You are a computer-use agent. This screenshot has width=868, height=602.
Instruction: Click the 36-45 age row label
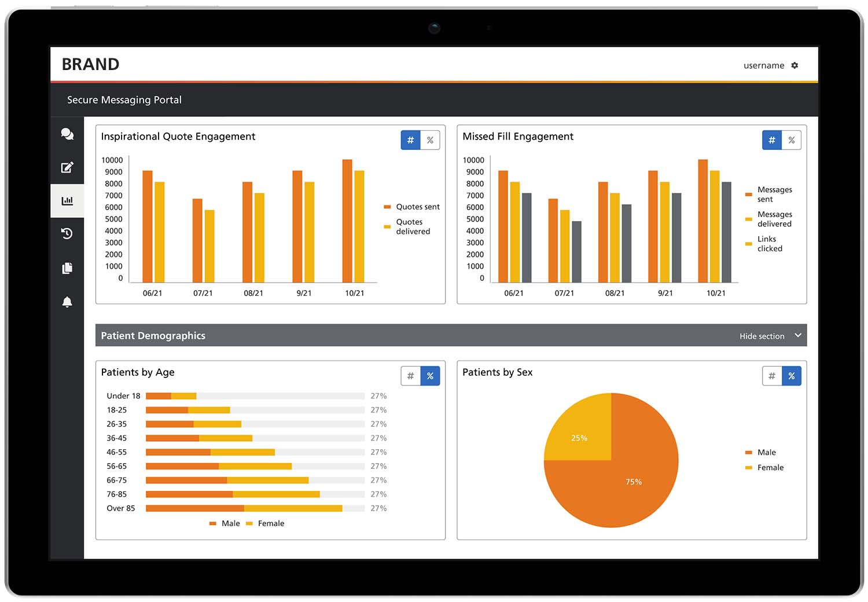(x=116, y=438)
